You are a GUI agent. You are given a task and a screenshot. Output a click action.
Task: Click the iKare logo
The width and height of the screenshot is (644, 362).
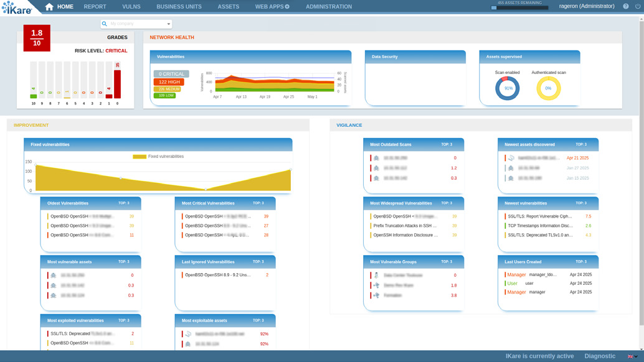pos(16,7)
